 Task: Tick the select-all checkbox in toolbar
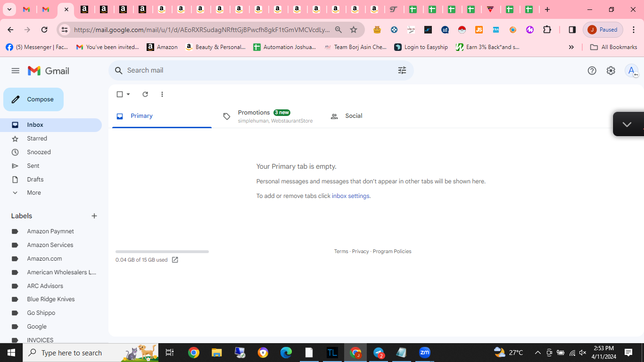click(x=120, y=94)
